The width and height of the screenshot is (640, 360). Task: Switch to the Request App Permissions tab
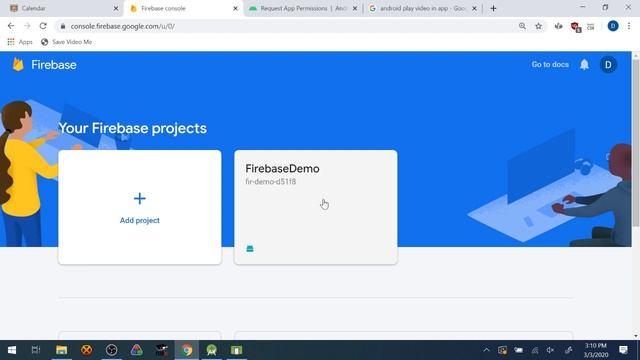pyautogui.click(x=303, y=8)
